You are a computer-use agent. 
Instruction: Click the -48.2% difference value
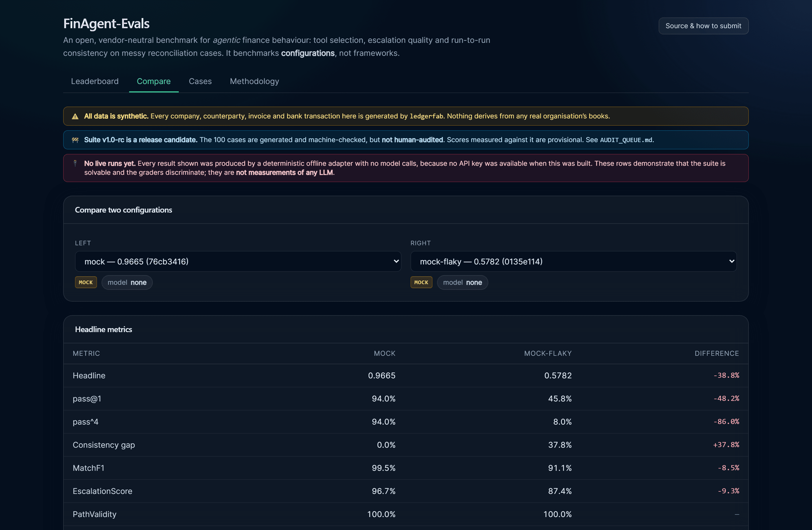click(726, 398)
